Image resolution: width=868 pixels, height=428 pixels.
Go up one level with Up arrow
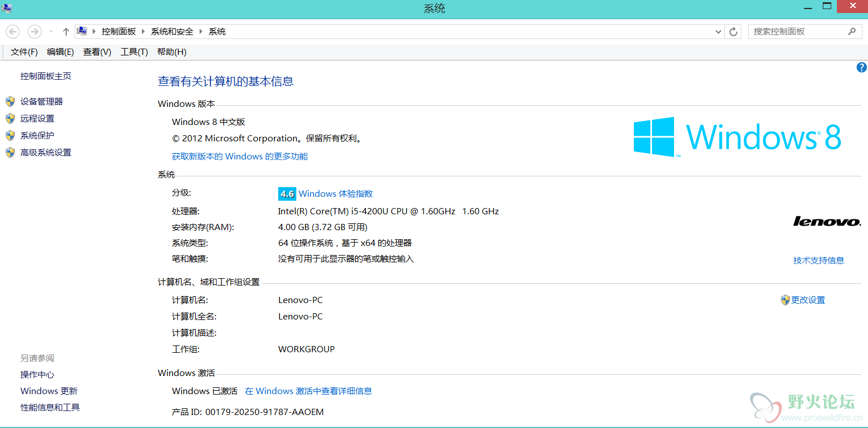pyautogui.click(x=66, y=32)
